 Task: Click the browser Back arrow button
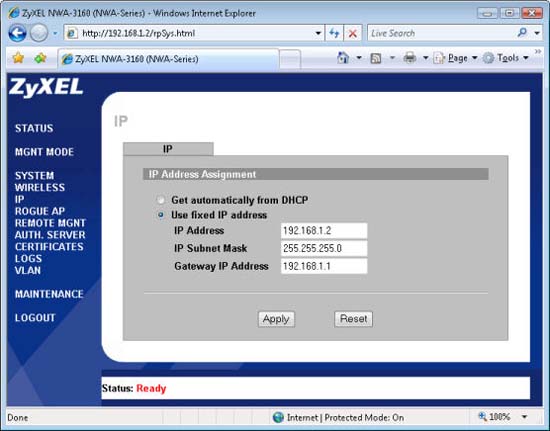(17, 33)
